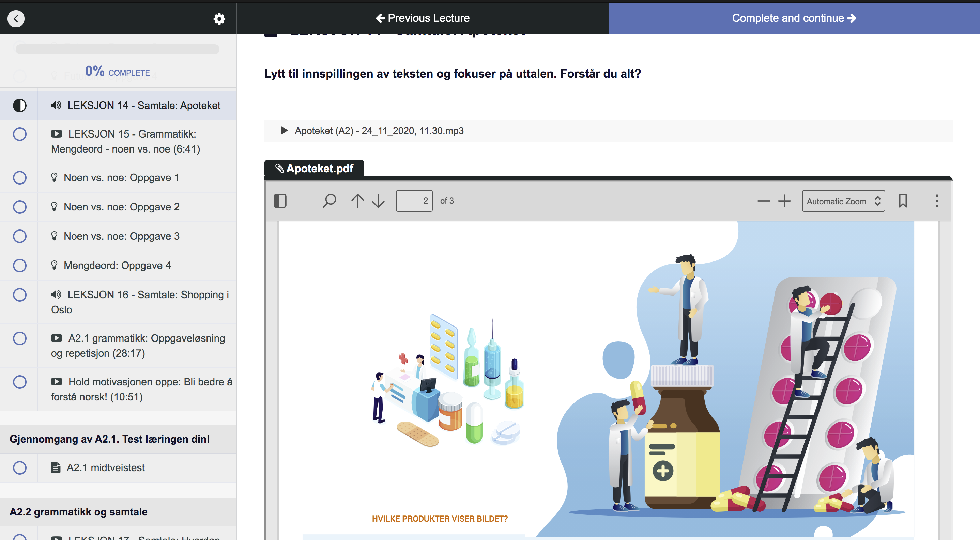The height and width of the screenshot is (540, 980).
Task: Mark A2.1 grammatikk Oppgaveløsning completion circle
Action: [x=20, y=338]
